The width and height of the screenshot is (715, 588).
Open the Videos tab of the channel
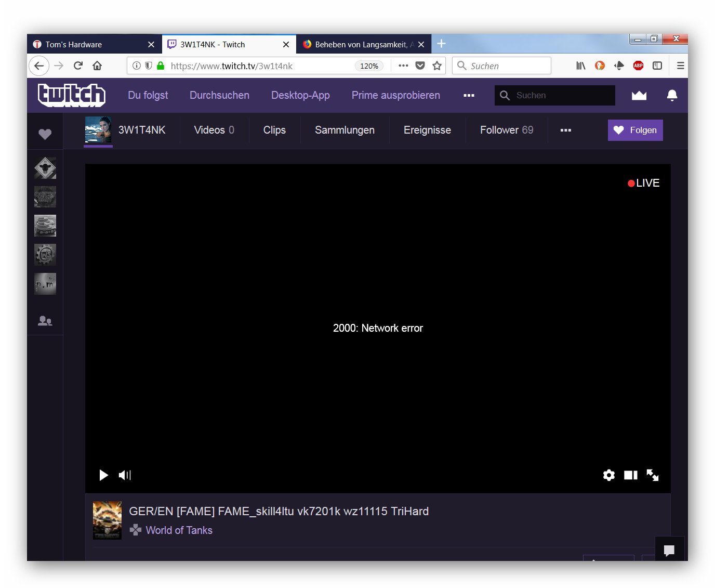coord(214,130)
